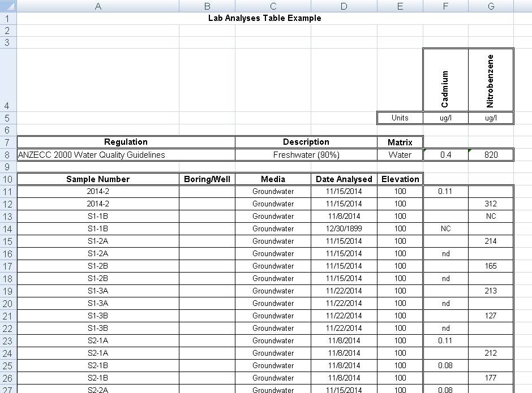The height and width of the screenshot is (393, 532).
Task: Select the row 8 header
Action: tap(8, 154)
